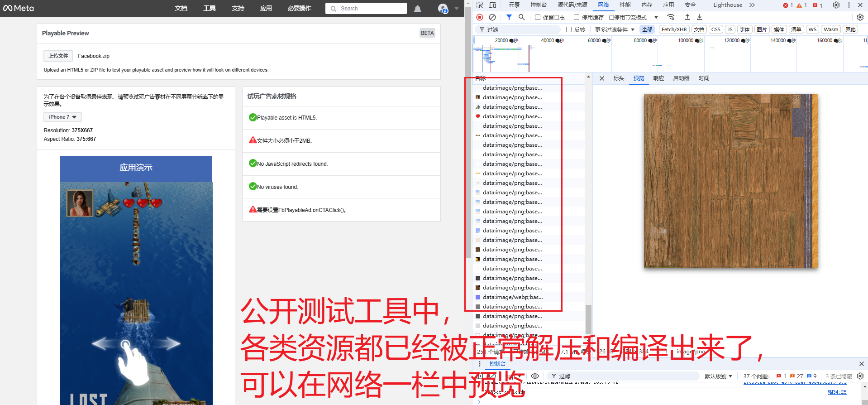Expand 更多过滤条件 dropdown

tap(615, 29)
